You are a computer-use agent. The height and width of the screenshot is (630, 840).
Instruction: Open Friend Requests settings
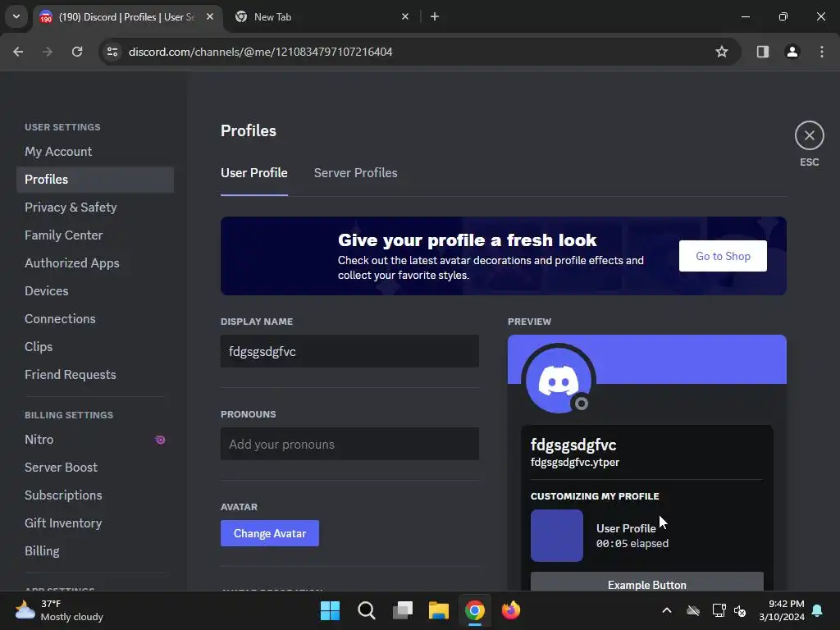[x=95, y=374]
